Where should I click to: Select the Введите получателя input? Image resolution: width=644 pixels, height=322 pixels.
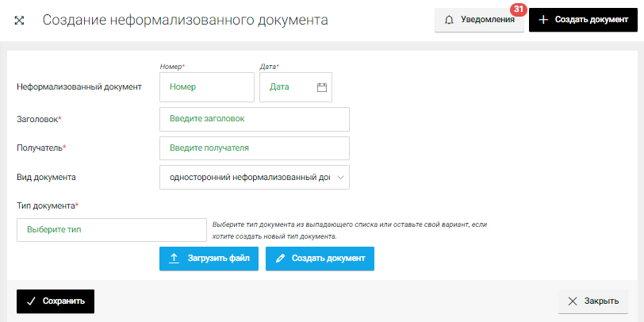(254, 148)
